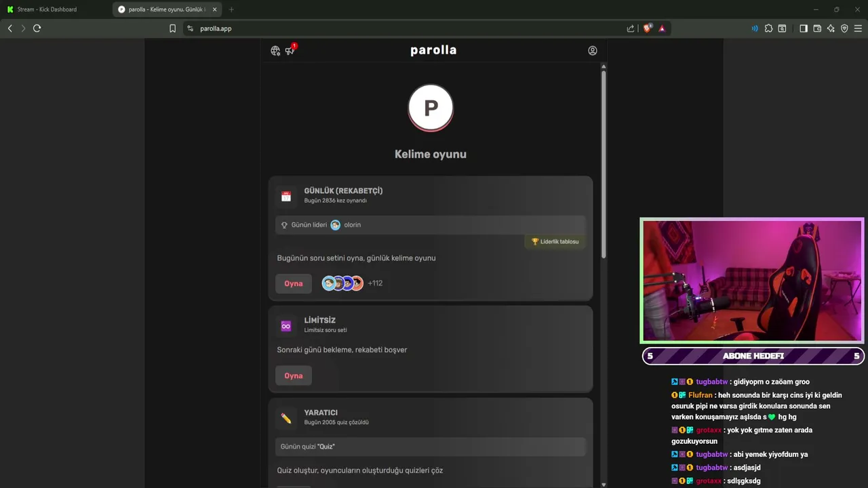Viewport: 868px width, 488px height.
Task: Switch to Stream - Kick Dashboard tab
Action: point(57,9)
